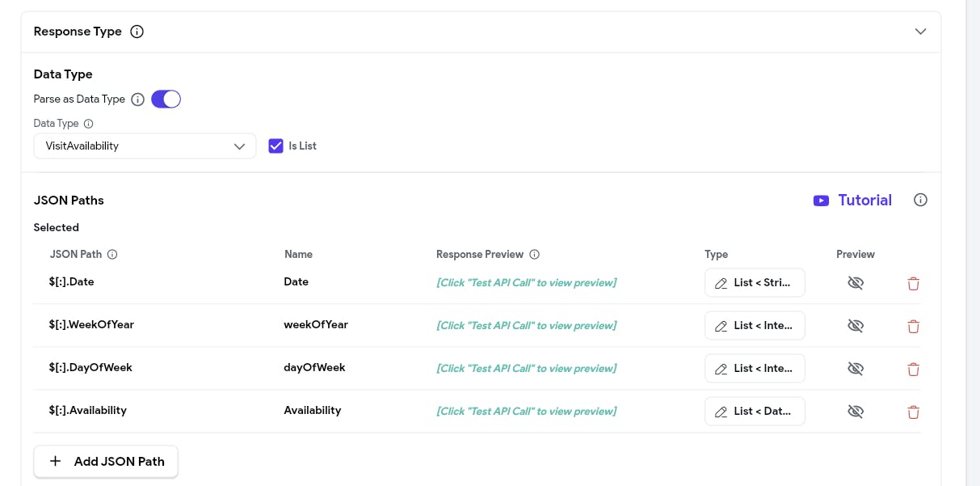The image size is (980, 486).
Task: Click info icon beside Parse as Data Type
Action: coord(138,99)
